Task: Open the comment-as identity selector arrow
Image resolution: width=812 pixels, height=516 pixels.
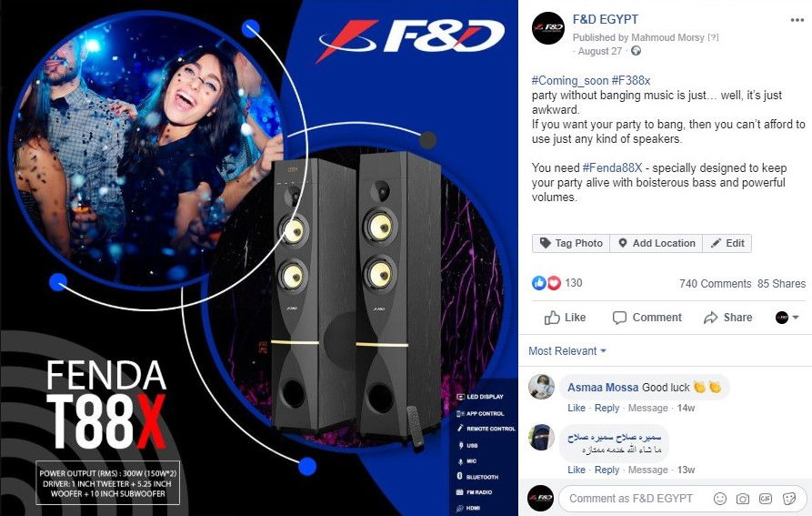Action: coord(787,318)
